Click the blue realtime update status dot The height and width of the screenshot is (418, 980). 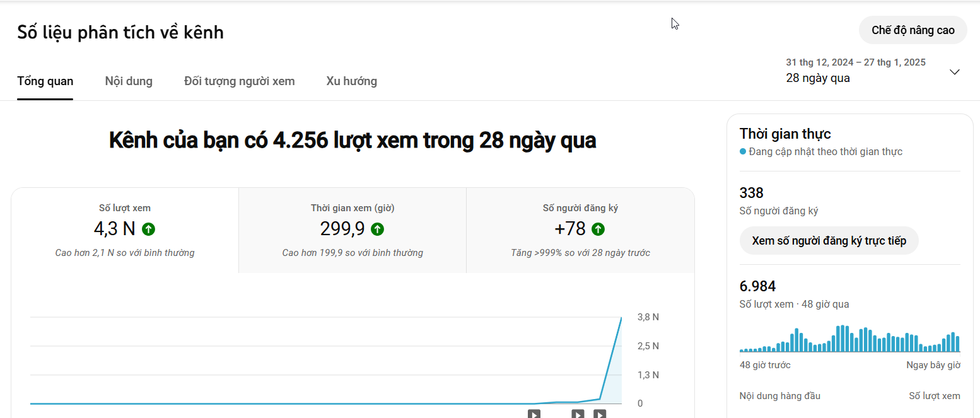[743, 152]
